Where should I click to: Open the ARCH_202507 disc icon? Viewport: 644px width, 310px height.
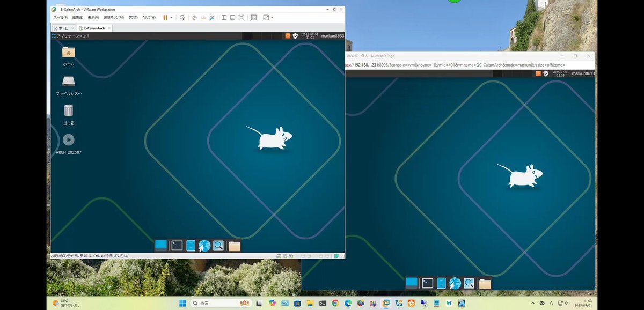pos(68,144)
